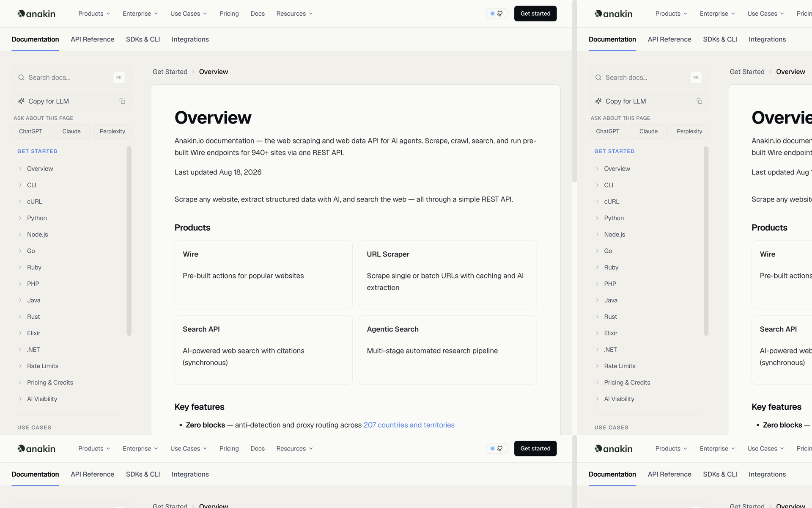Click Get Started breadcrumb in the top-left page
Screen dimensions: 812x508
pyautogui.click(x=170, y=72)
